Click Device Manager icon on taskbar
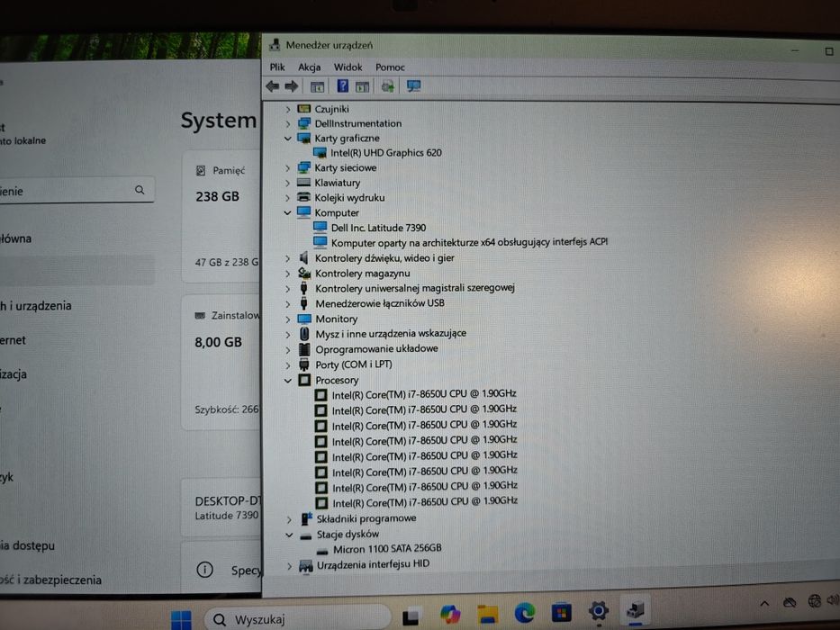Viewport: 840px width, 630px height. [636, 609]
